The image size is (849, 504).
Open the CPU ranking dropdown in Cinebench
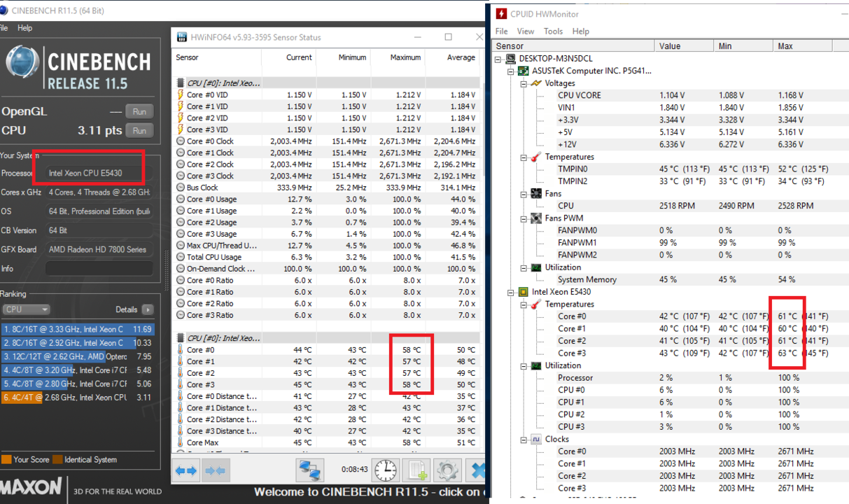point(27,309)
